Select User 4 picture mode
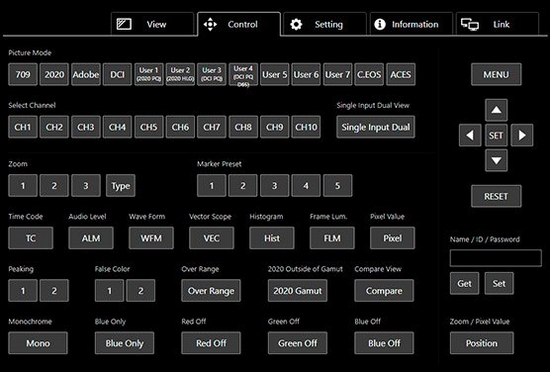This screenshot has width=550, height=372. tap(243, 74)
